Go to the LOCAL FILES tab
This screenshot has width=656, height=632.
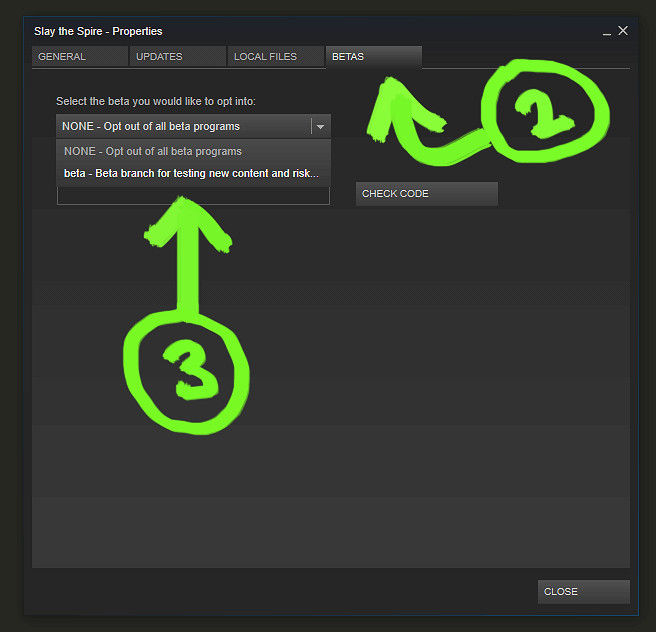(x=276, y=56)
